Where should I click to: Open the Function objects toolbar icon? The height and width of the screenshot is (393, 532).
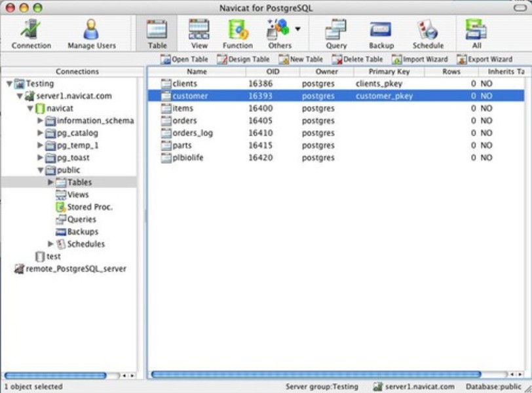(x=237, y=33)
